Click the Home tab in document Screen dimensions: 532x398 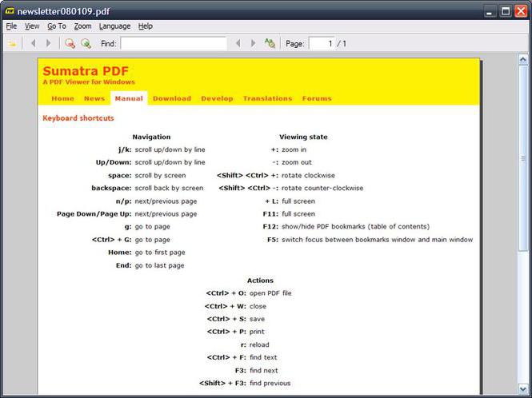pos(62,98)
